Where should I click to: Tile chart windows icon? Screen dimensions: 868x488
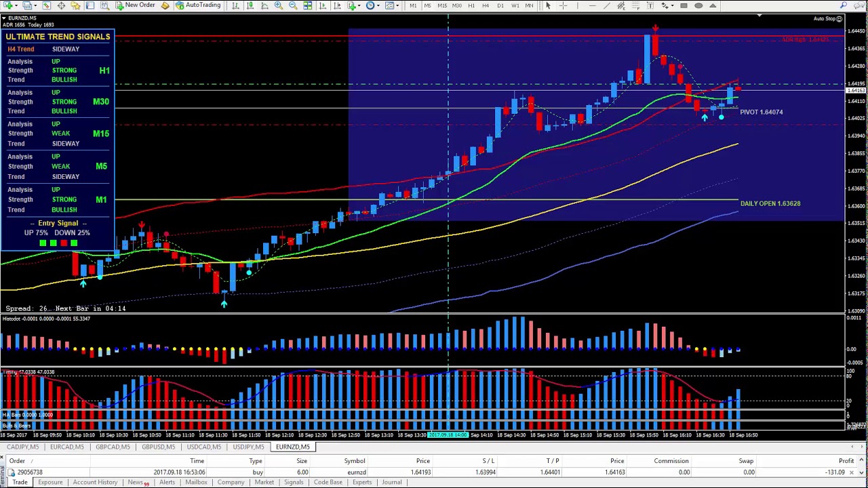coord(307,5)
